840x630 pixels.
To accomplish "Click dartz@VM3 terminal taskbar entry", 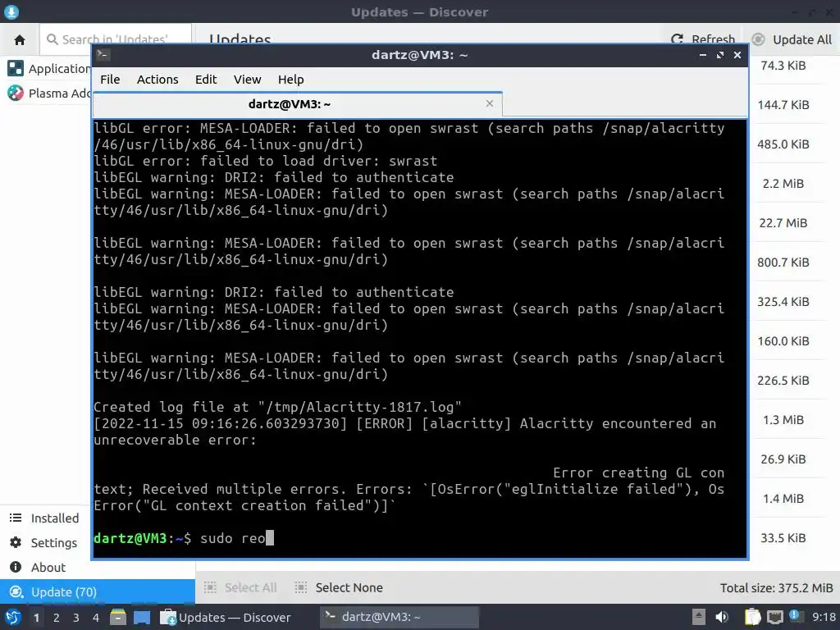I will tap(399, 617).
